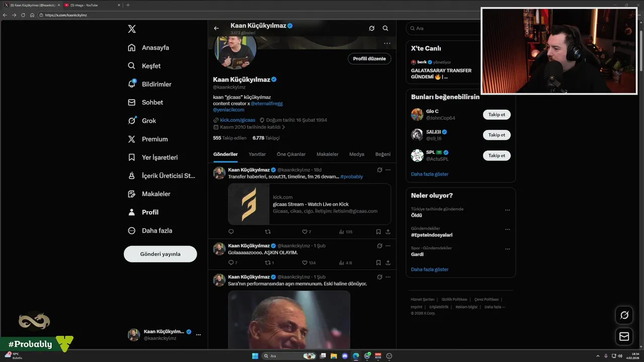
Task: Open more menu on Sara'nın post
Action: coord(388,277)
